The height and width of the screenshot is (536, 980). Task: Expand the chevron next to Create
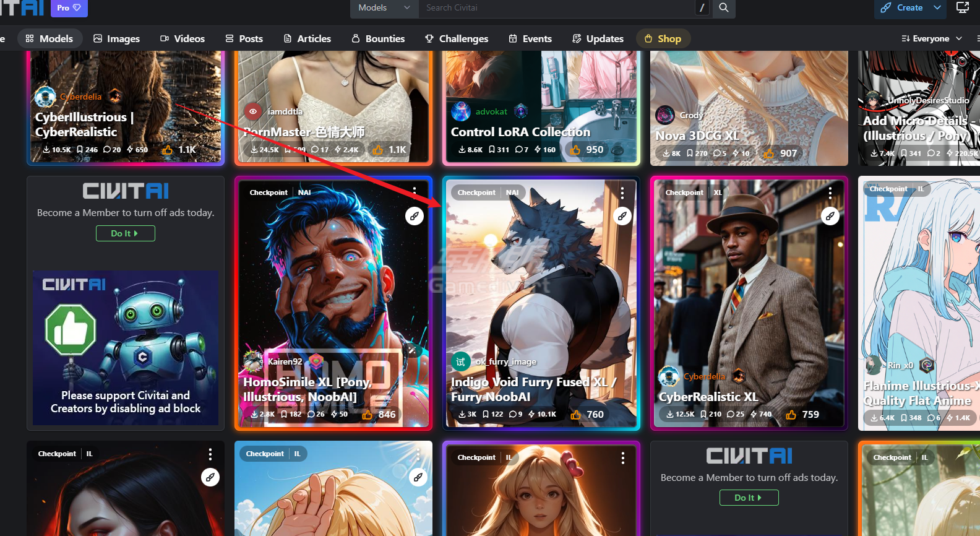click(x=937, y=8)
